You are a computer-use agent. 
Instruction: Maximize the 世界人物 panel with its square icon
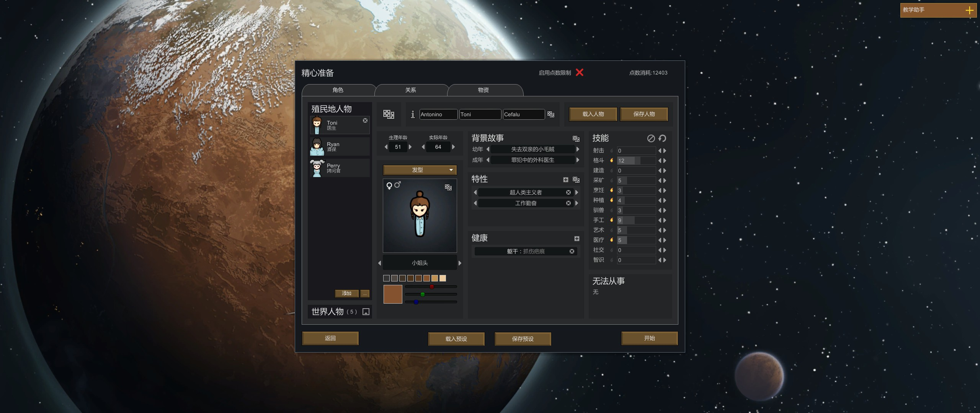366,312
